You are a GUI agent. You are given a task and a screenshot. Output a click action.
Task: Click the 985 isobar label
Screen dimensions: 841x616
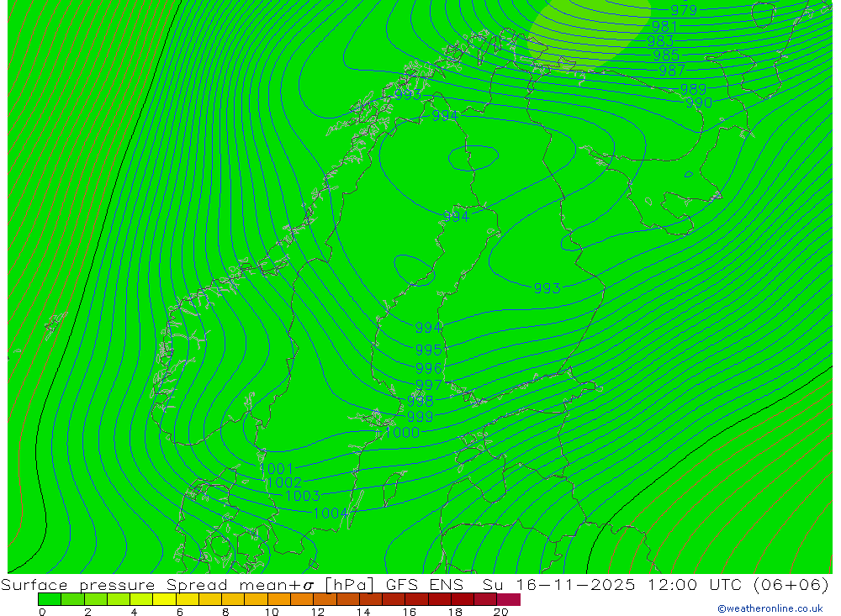click(666, 55)
